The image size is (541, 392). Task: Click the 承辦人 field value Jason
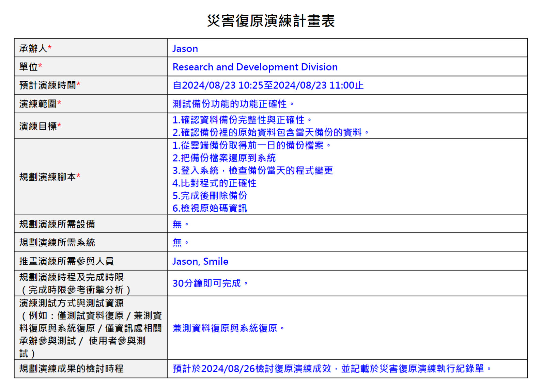click(x=185, y=49)
